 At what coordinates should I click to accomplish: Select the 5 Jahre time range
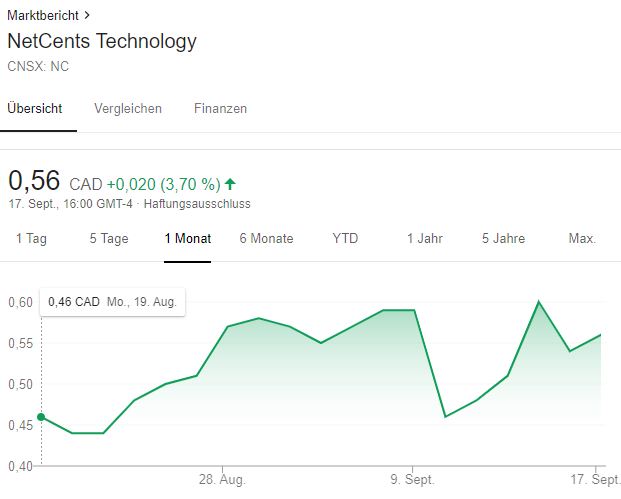(503, 239)
